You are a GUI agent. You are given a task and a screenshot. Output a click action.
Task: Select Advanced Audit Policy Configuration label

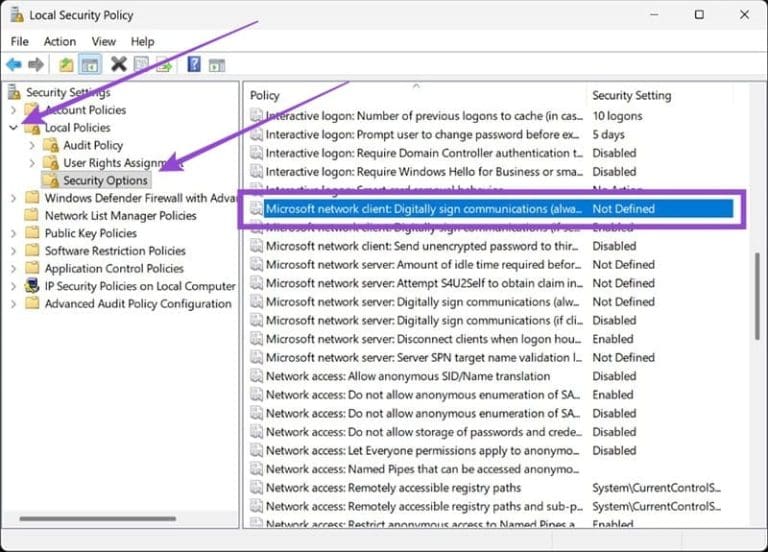pyautogui.click(x=138, y=304)
